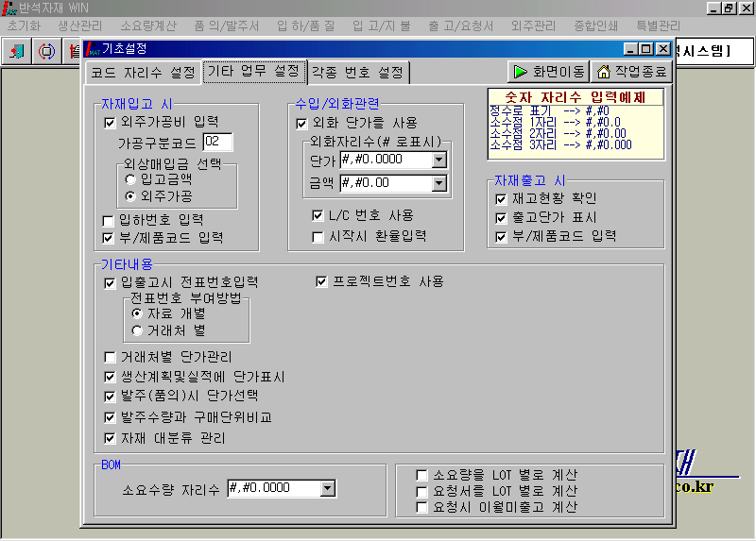Enable 입하번호 입력 checkbox

(x=109, y=221)
